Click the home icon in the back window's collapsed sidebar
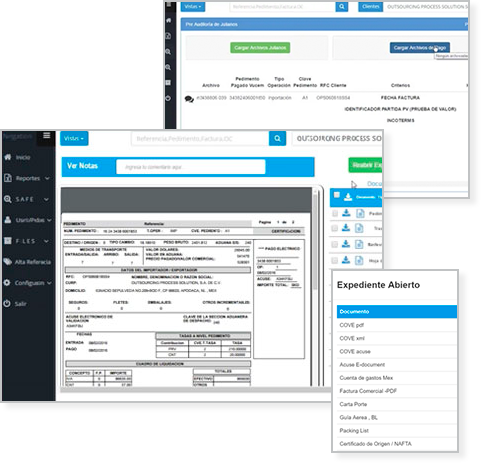 click(x=169, y=20)
